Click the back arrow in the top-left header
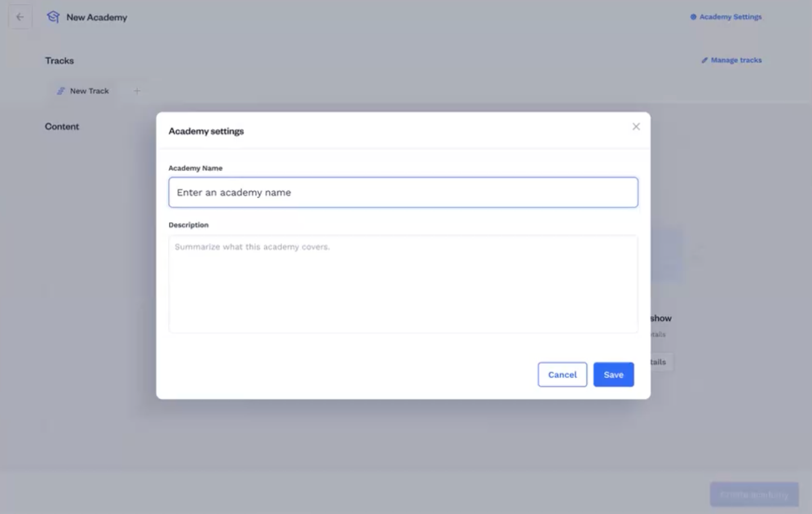 (20, 16)
